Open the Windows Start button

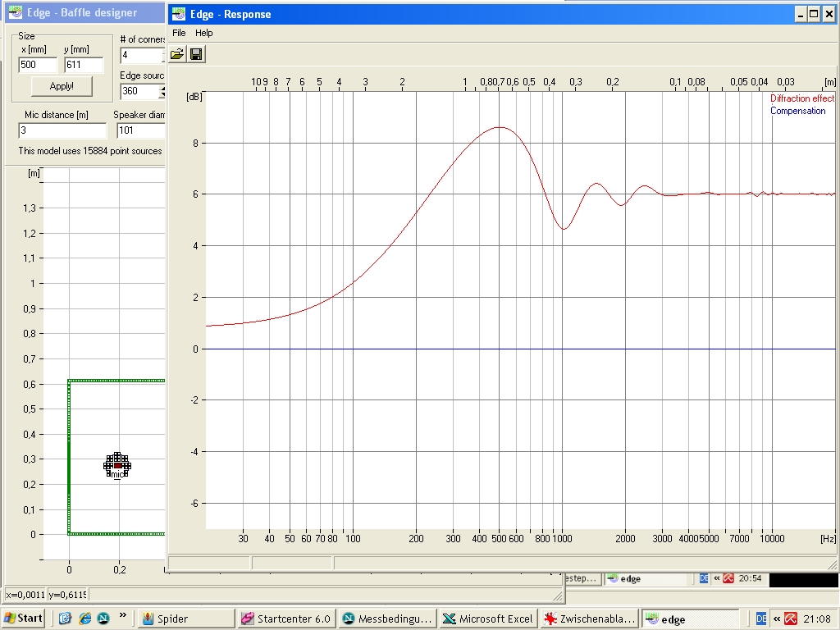tap(24, 619)
